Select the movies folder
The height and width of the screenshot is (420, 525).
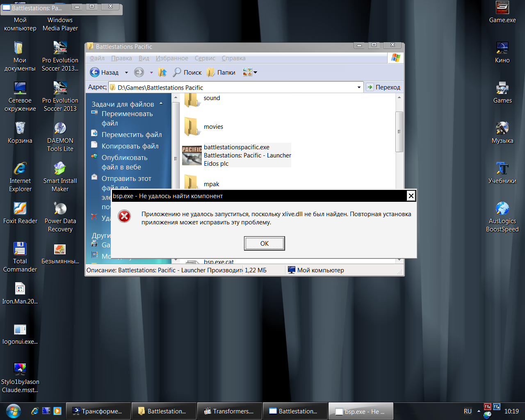(192, 127)
